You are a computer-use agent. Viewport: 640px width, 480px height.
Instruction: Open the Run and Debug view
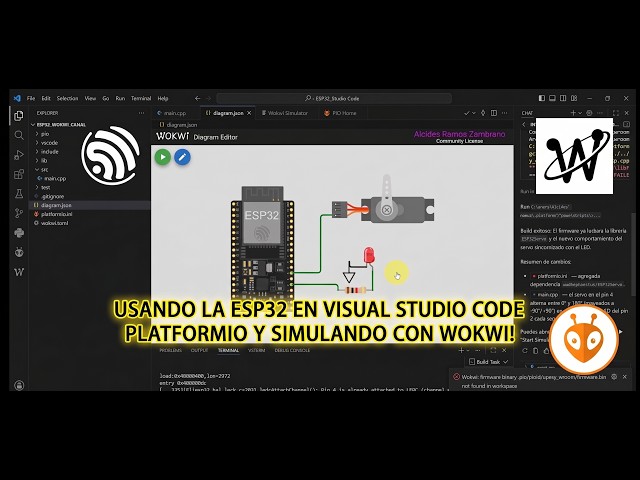coord(19,155)
